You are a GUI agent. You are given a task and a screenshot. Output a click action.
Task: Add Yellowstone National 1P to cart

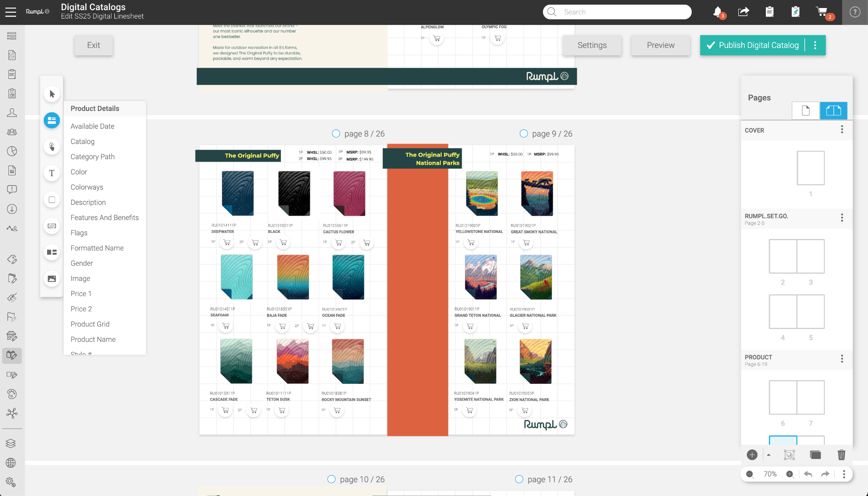click(471, 242)
